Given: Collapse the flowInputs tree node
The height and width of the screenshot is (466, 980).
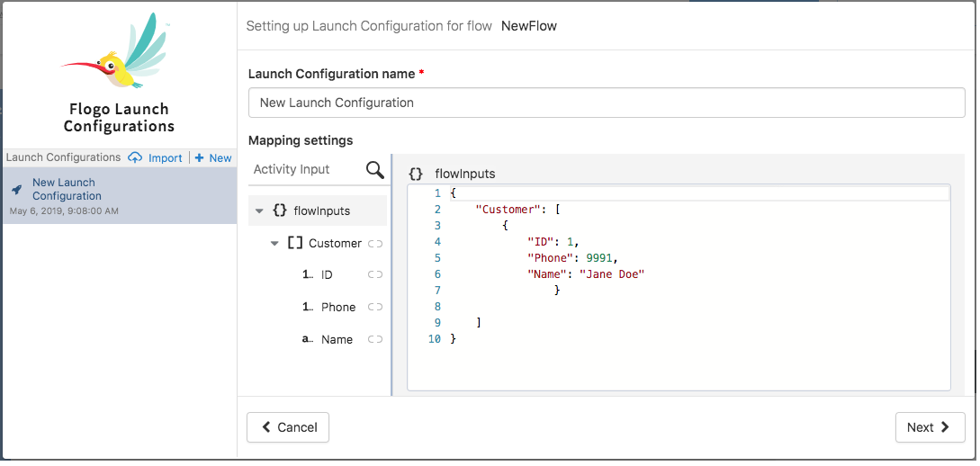Looking at the screenshot, I should (259, 211).
